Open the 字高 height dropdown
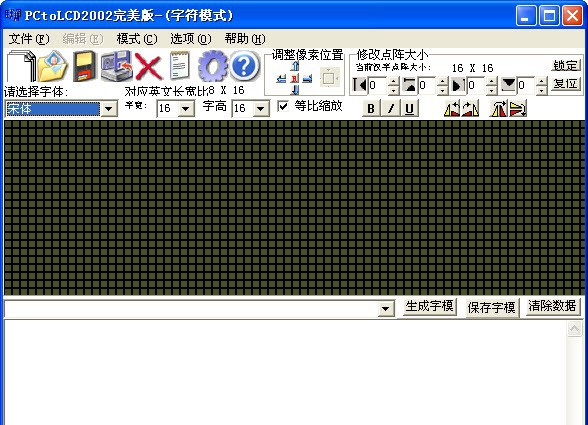 (261, 109)
